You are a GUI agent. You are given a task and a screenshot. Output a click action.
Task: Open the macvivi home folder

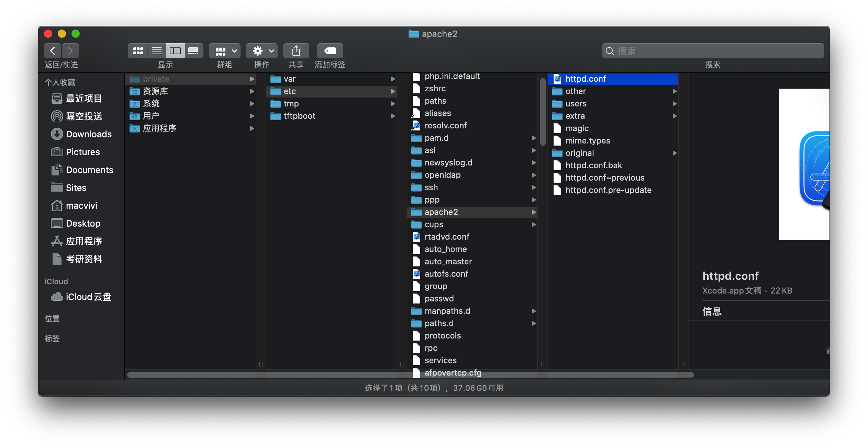[x=81, y=206]
